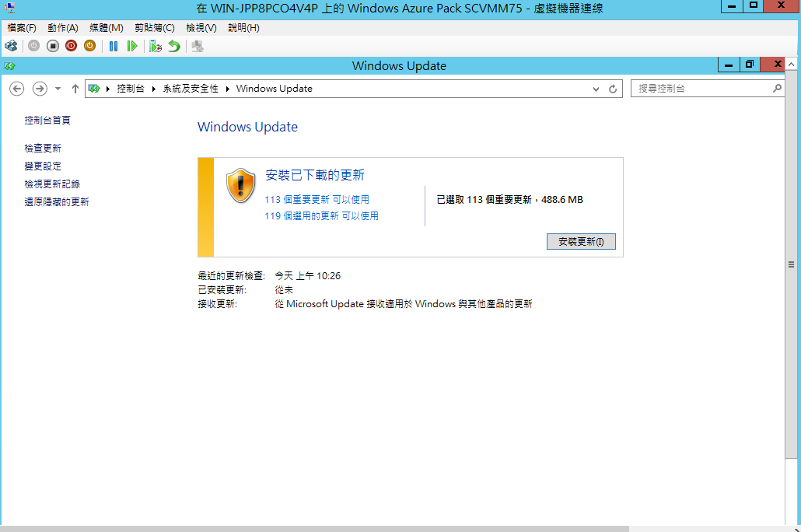Image resolution: width=801 pixels, height=532 pixels.
Task: Open 控制台首頁 link
Action: coord(47,120)
